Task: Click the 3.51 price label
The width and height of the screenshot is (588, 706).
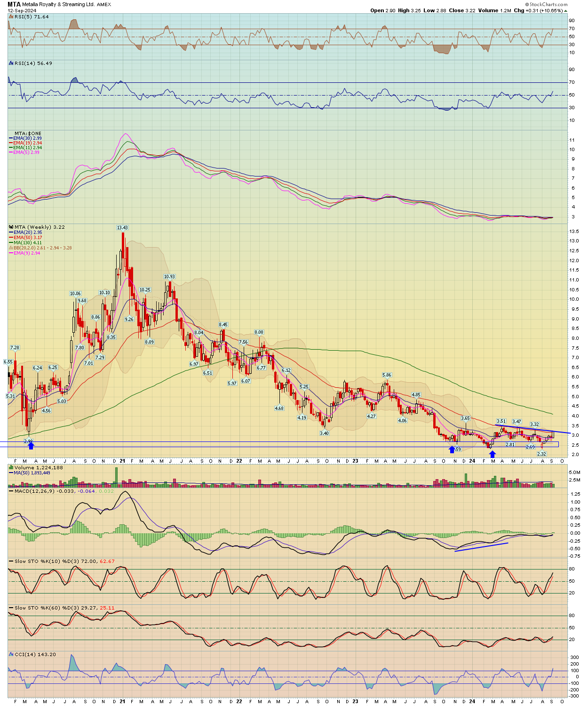Action: pos(501,421)
